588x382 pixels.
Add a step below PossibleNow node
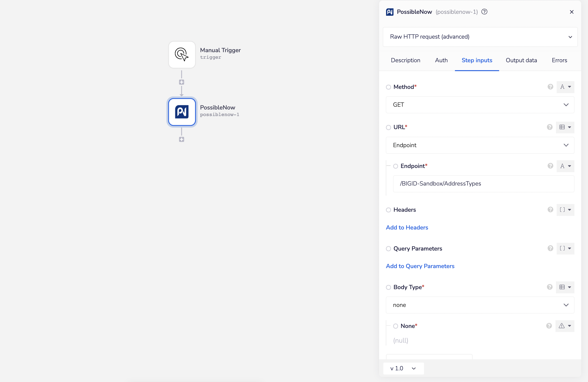click(x=181, y=140)
